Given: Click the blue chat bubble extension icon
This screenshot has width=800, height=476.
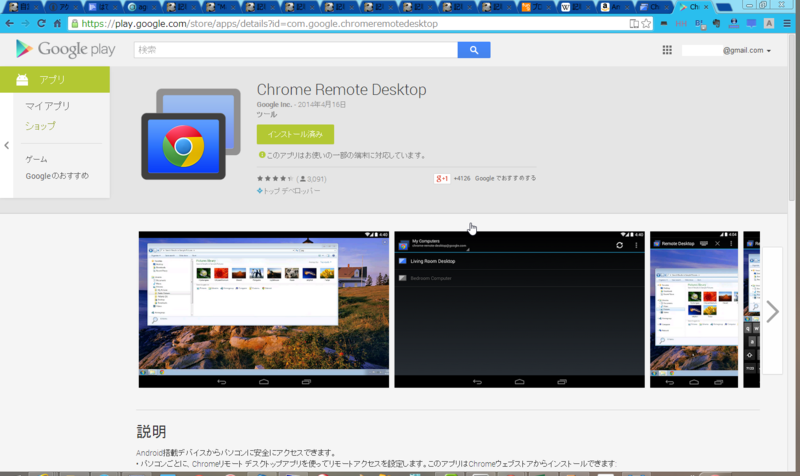Looking at the screenshot, I should click(x=752, y=23).
